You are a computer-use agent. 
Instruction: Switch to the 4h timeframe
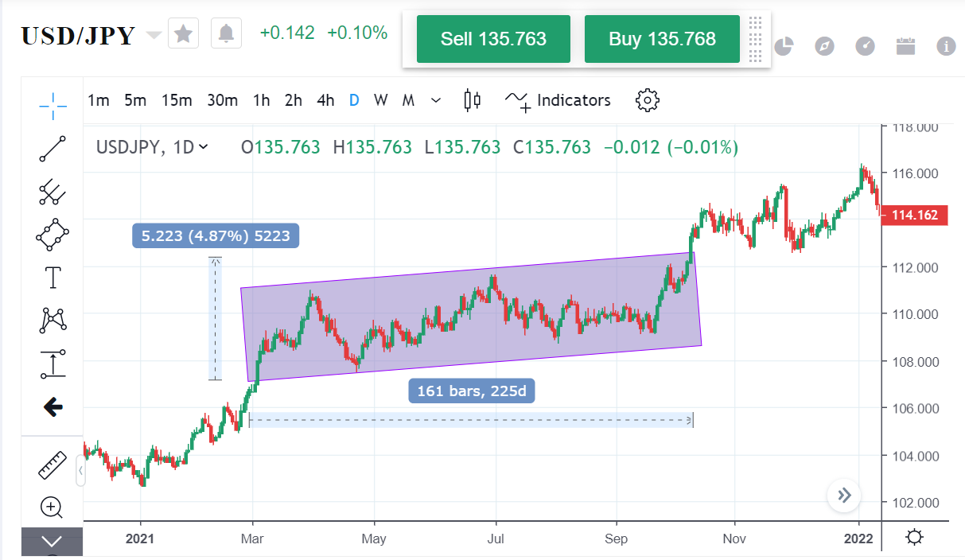(x=325, y=100)
